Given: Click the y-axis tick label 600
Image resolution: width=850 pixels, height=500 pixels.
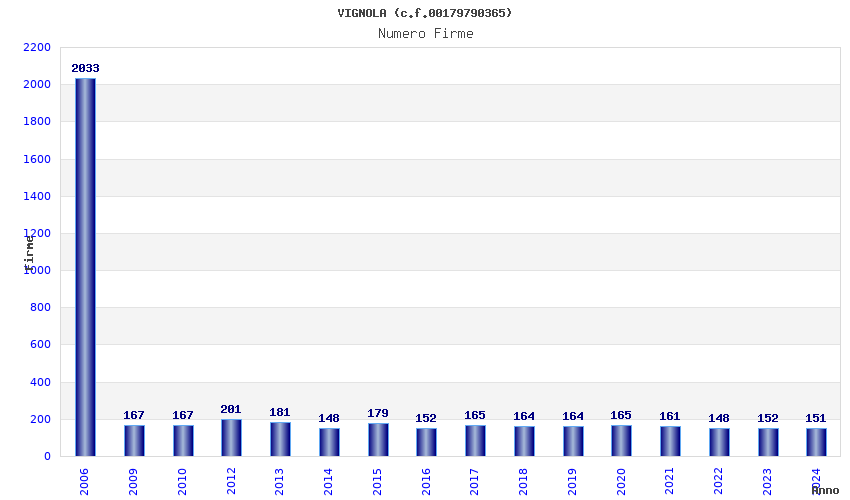Looking at the screenshot, I should click(40, 344).
